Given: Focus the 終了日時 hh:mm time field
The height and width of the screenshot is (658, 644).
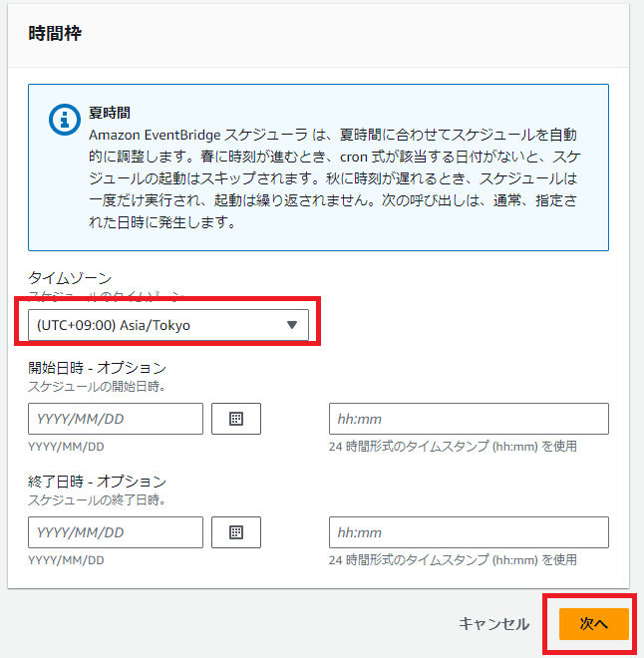Looking at the screenshot, I should click(x=469, y=532).
